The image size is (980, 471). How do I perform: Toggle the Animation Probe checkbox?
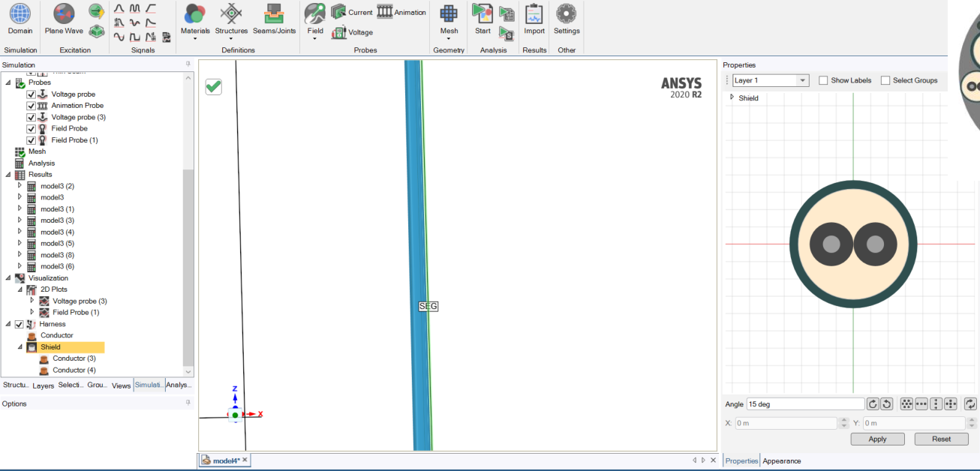[32, 106]
